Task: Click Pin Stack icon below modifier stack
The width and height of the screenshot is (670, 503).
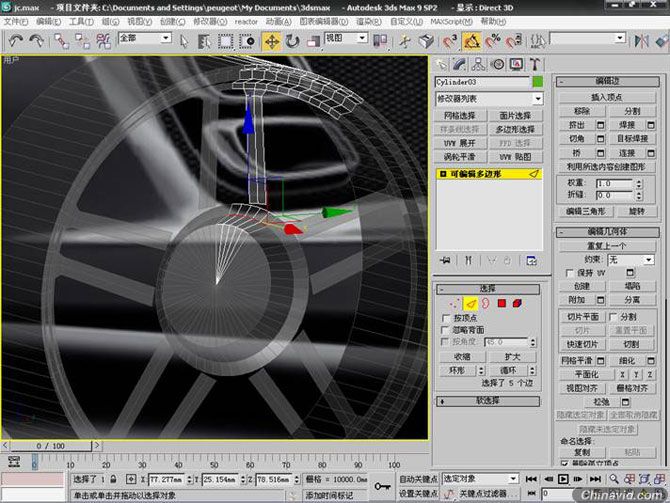Action: click(x=445, y=260)
